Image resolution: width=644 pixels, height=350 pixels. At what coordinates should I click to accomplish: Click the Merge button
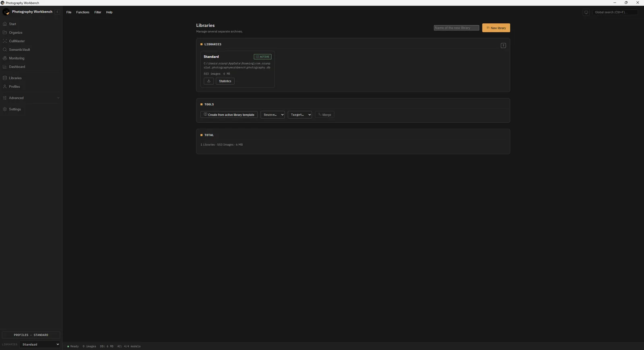324,115
